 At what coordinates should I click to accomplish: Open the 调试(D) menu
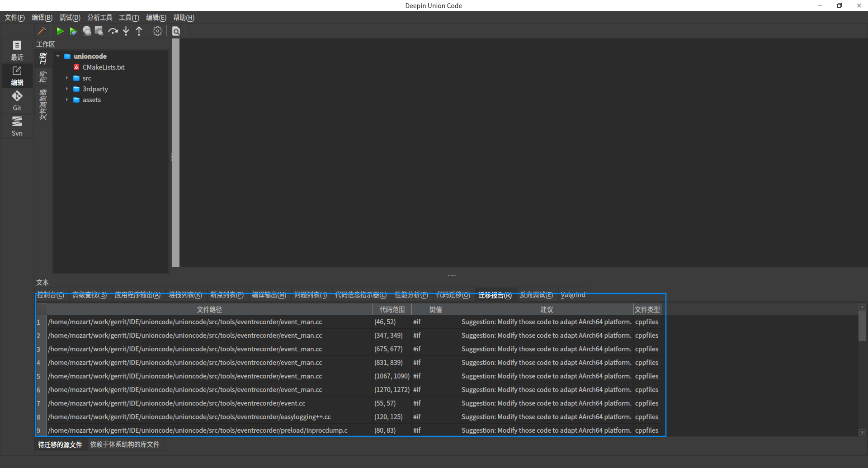coord(70,18)
